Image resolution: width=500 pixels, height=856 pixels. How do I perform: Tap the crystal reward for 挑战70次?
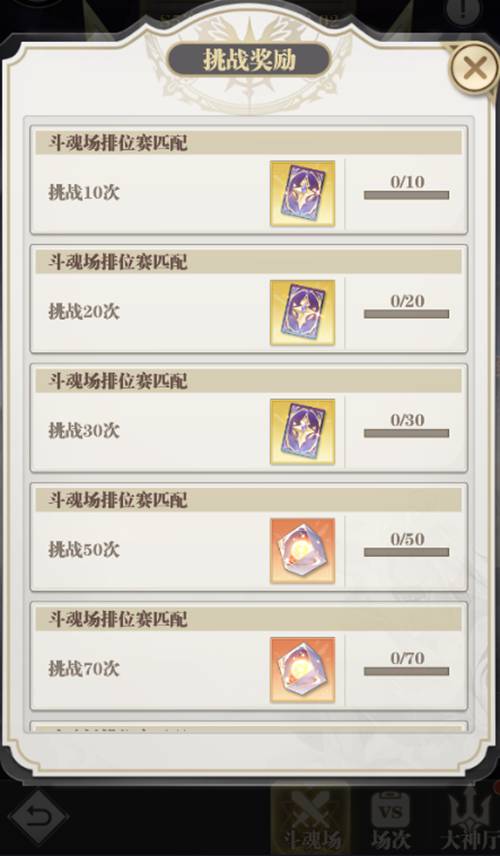[x=302, y=669]
